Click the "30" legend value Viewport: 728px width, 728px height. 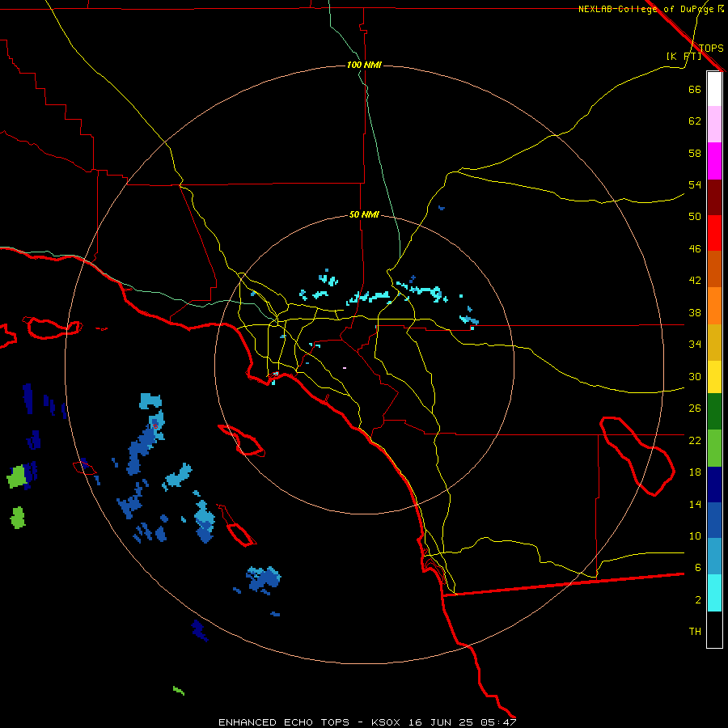click(x=695, y=376)
